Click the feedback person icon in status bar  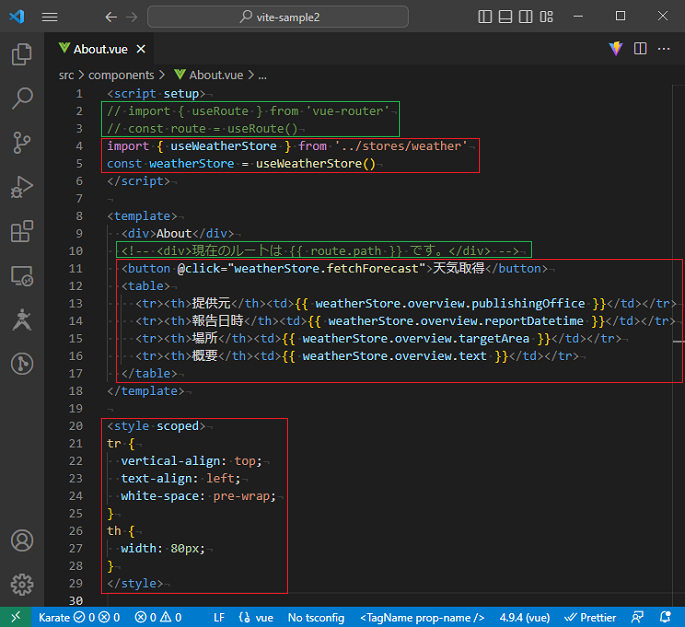click(637, 617)
